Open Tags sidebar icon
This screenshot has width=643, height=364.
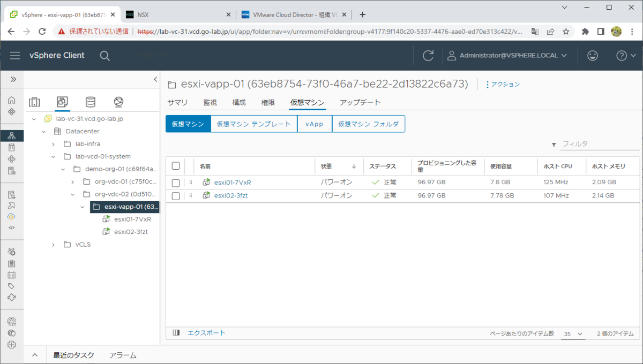pyautogui.click(x=12, y=286)
